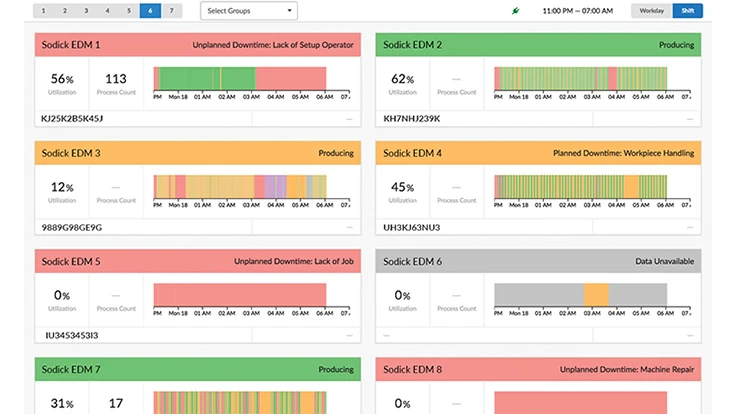
Task: Switch to page tab 3
Action: click(88, 11)
